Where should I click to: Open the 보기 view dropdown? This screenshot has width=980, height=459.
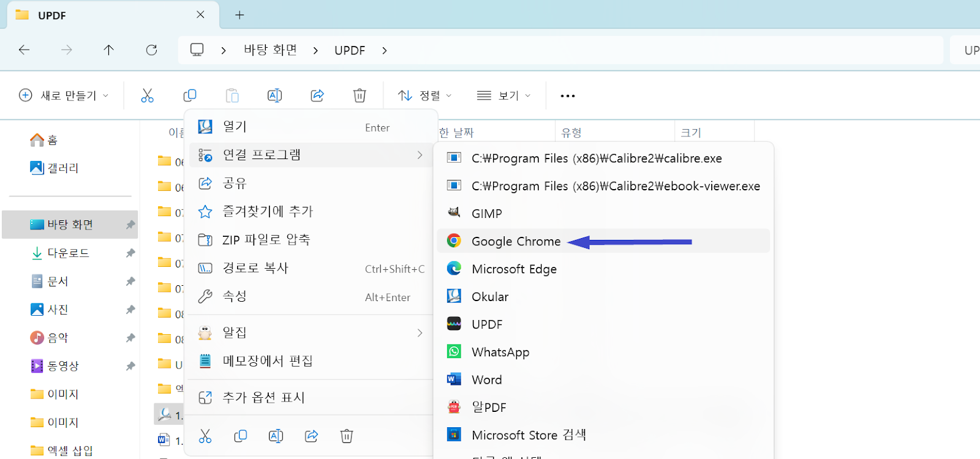tap(503, 95)
